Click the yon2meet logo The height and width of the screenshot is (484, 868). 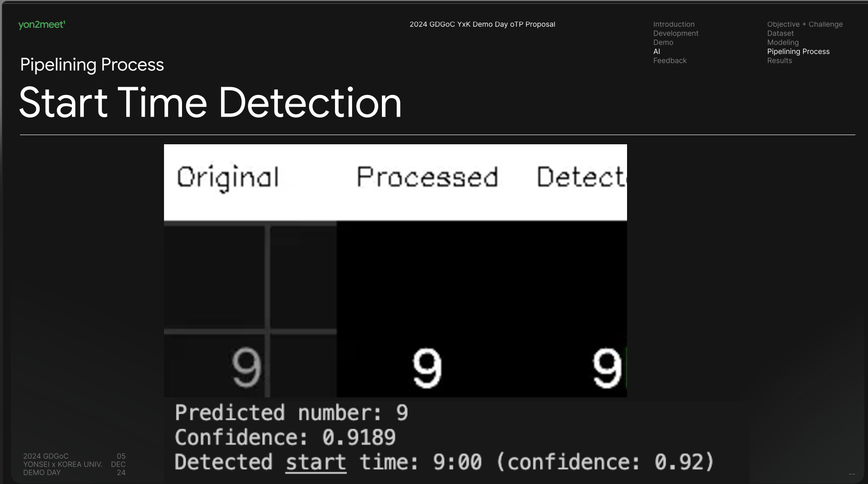42,25
